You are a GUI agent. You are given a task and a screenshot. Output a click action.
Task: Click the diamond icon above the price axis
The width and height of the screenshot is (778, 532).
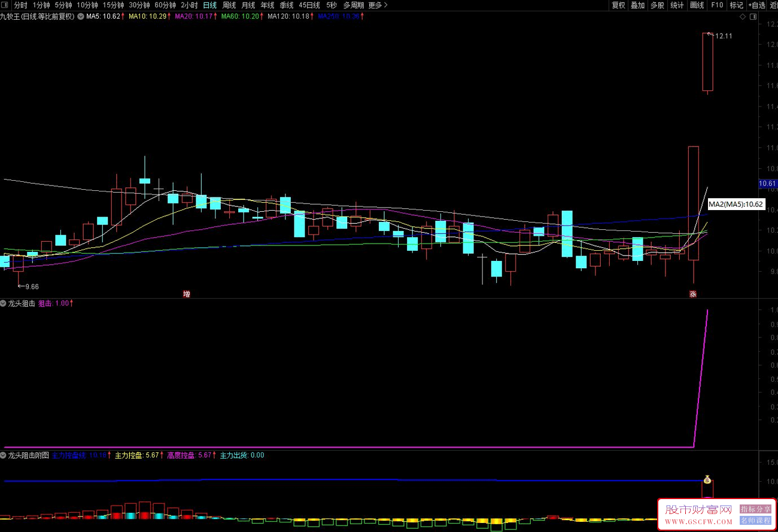743,17
